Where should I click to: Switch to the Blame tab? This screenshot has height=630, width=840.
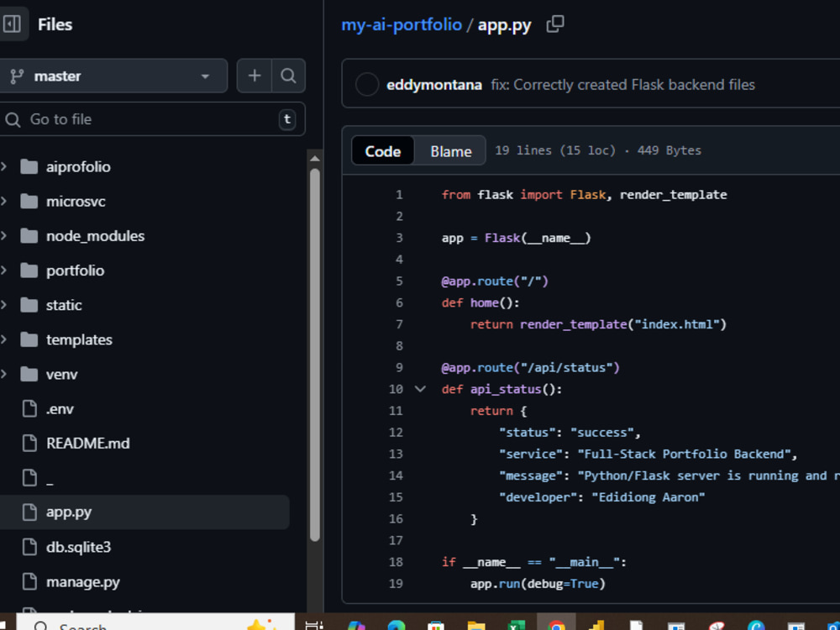(x=451, y=151)
